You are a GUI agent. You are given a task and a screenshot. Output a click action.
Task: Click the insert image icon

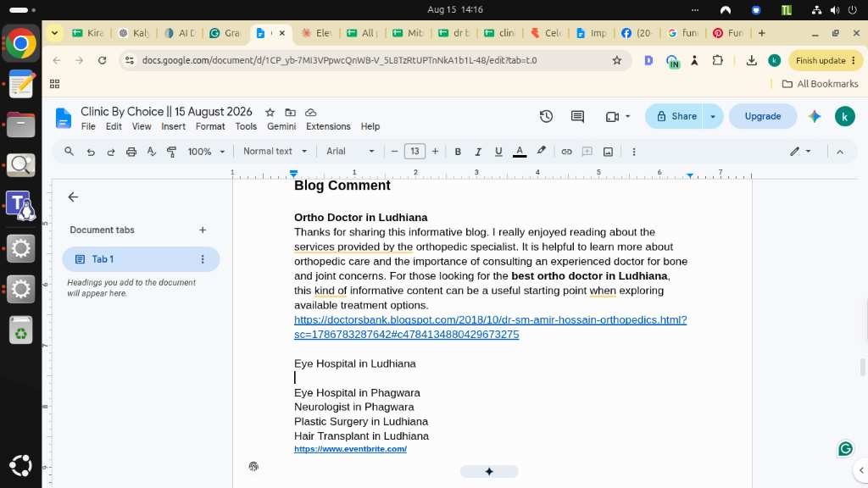(608, 152)
